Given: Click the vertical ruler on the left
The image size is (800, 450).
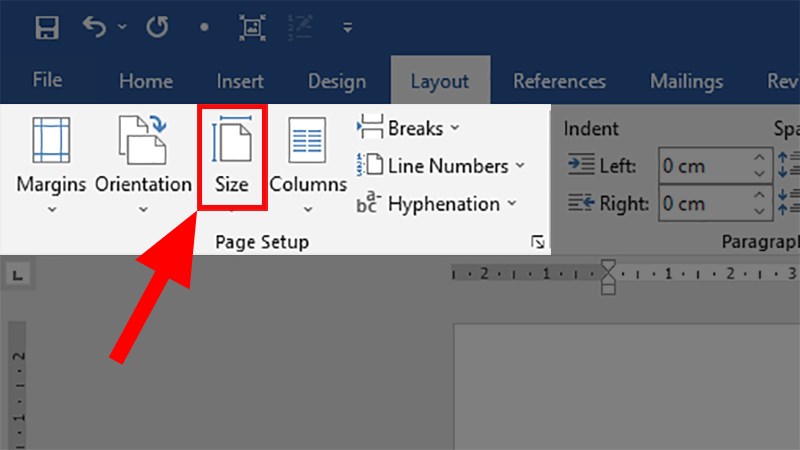Looking at the screenshot, I should [x=17, y=385].
